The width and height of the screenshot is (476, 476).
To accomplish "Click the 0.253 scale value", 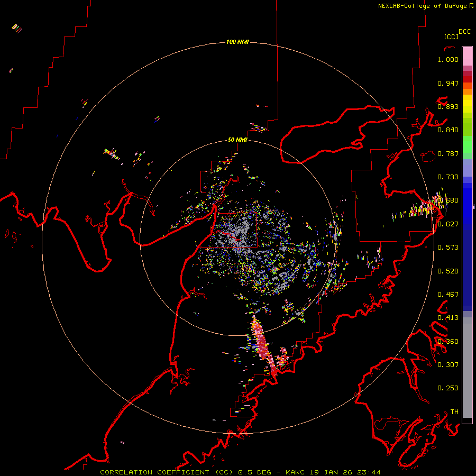I will (448, 388).
